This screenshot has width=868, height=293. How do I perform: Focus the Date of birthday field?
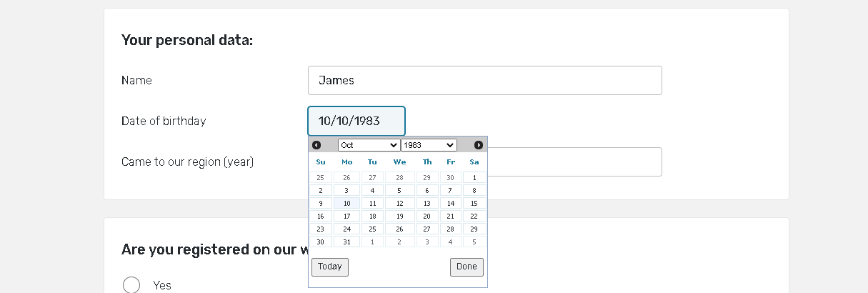356,121
